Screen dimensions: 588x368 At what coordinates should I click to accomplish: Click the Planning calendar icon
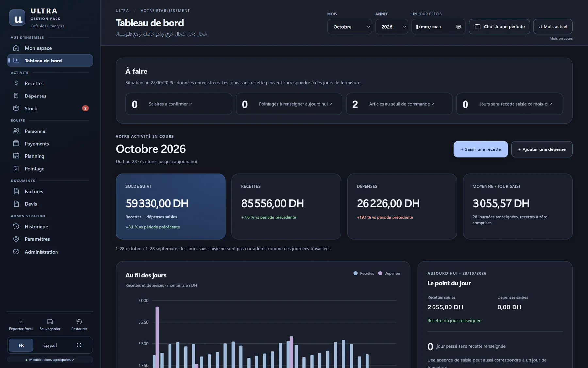(16, 156)
